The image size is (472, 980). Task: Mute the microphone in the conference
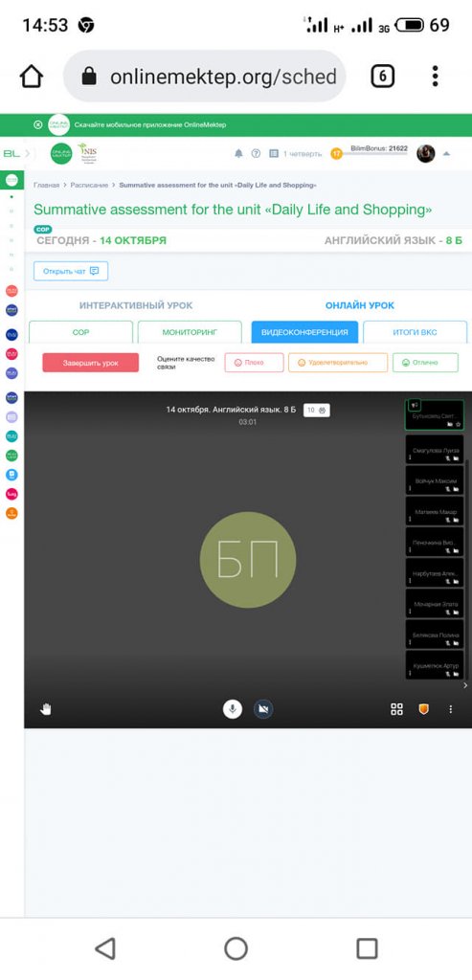[x=233, y=709]
